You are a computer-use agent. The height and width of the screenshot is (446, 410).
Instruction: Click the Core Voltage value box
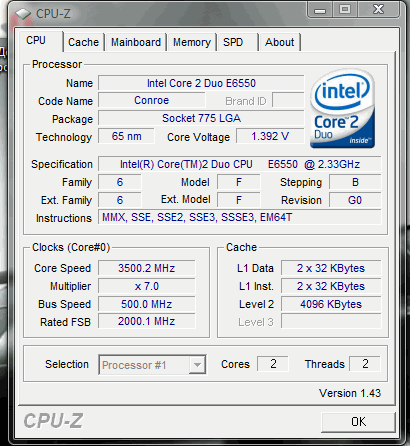270,136
